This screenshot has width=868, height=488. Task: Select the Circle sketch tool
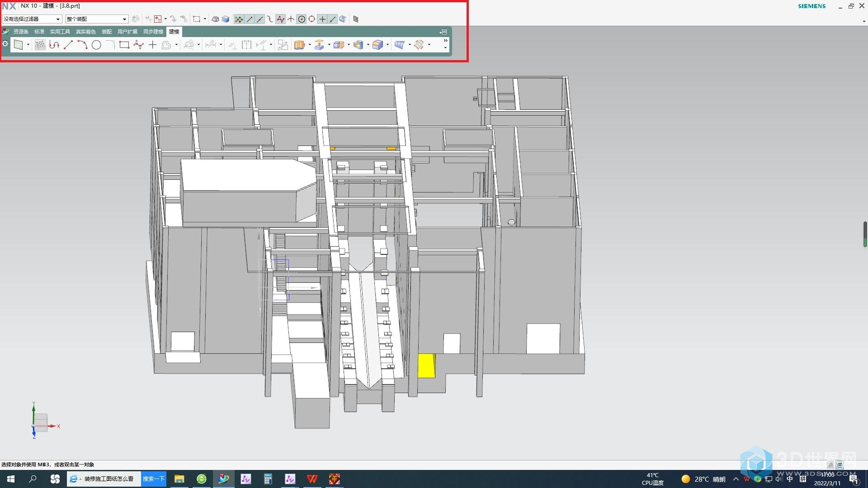96,45
